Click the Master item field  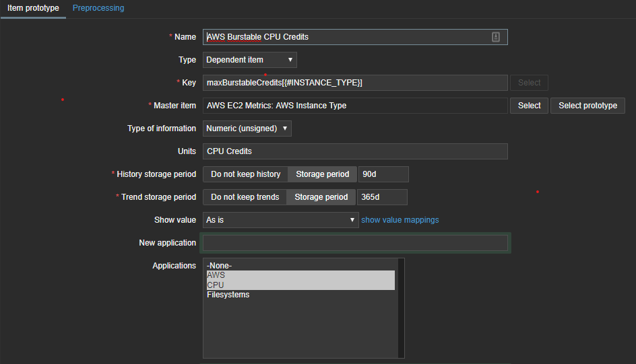pyautogui.click(x=355, y=106)
